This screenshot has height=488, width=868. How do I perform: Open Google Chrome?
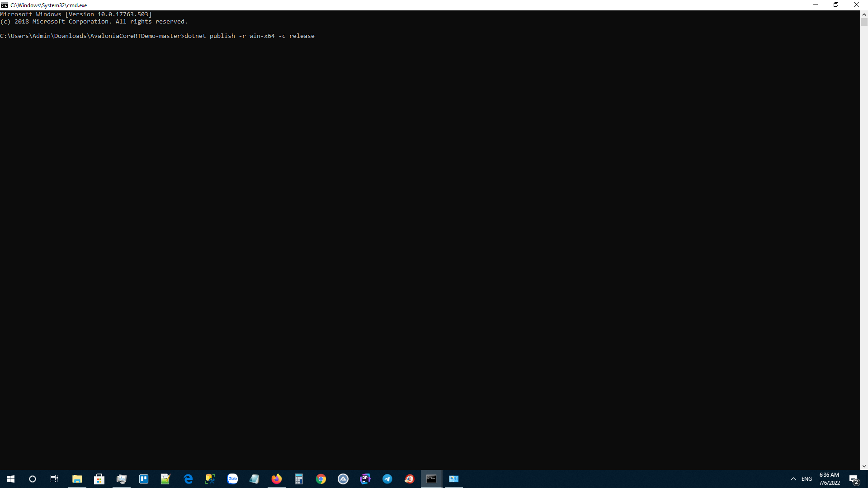[x=321, y=479]
